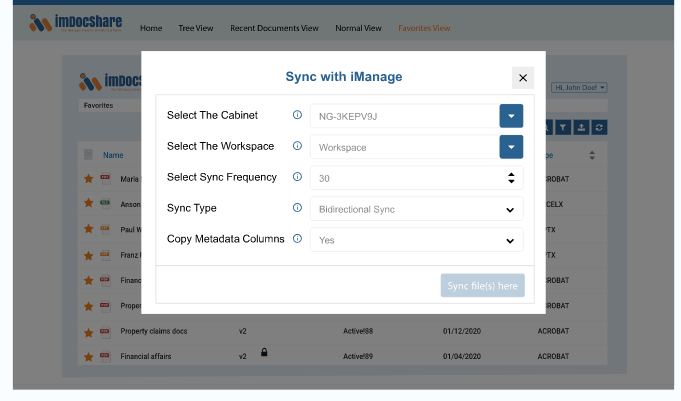
Task: Click info icon beside Select Sync Frequency
Action: 297,177
